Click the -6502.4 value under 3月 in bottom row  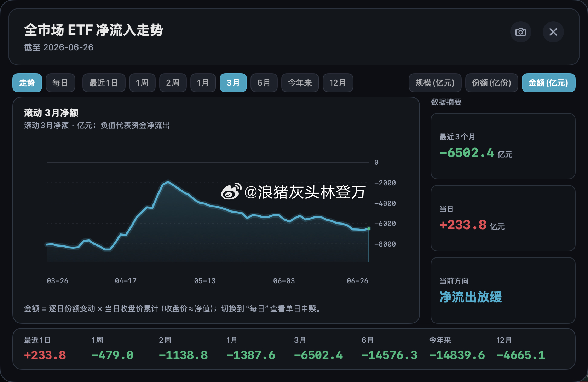318,355
